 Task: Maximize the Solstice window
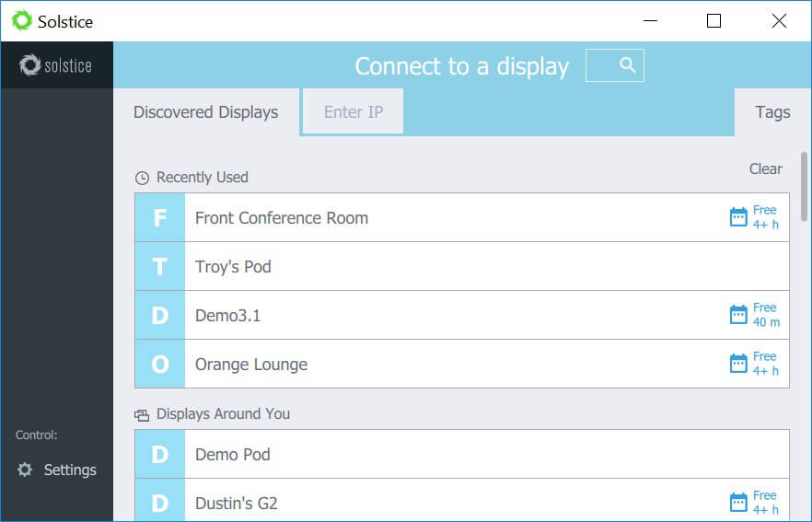pyautogui.click(x=713, y=20)
